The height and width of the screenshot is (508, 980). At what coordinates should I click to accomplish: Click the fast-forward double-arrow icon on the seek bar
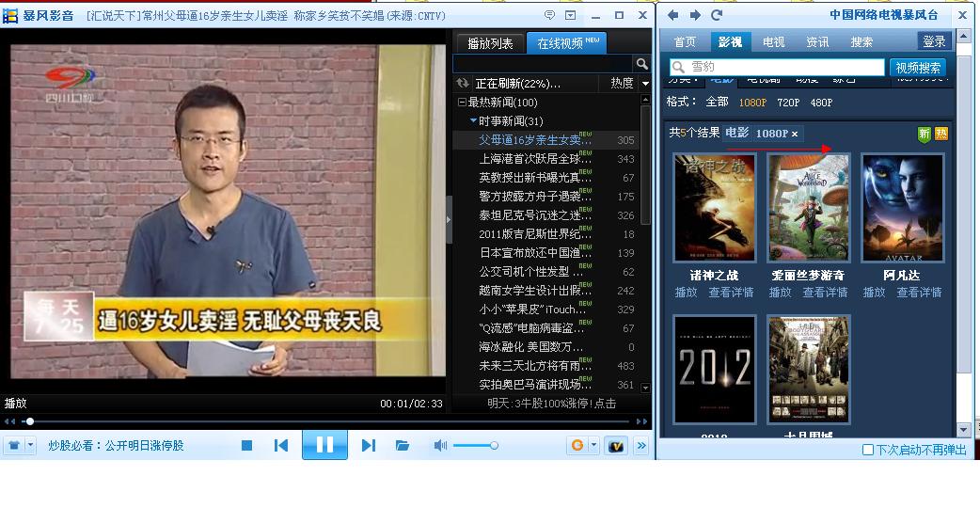pos(641,421)
